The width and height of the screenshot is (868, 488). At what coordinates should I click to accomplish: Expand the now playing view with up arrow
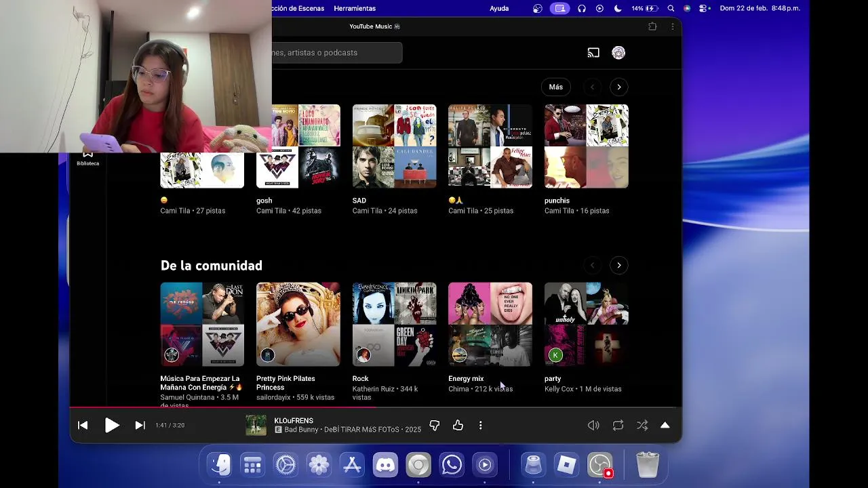click(665, 425)
